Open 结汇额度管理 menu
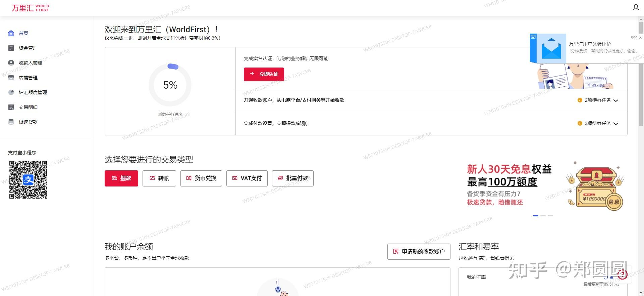This screenshot has width=644, height=296. click(x=33, y=92)
